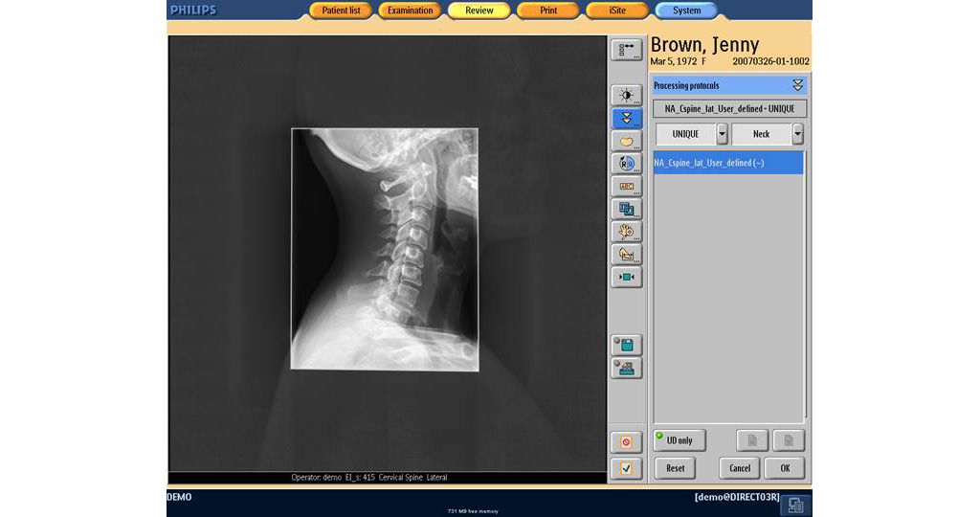
Task: Click the floppy disk save icon
Action: coord(627,345)
